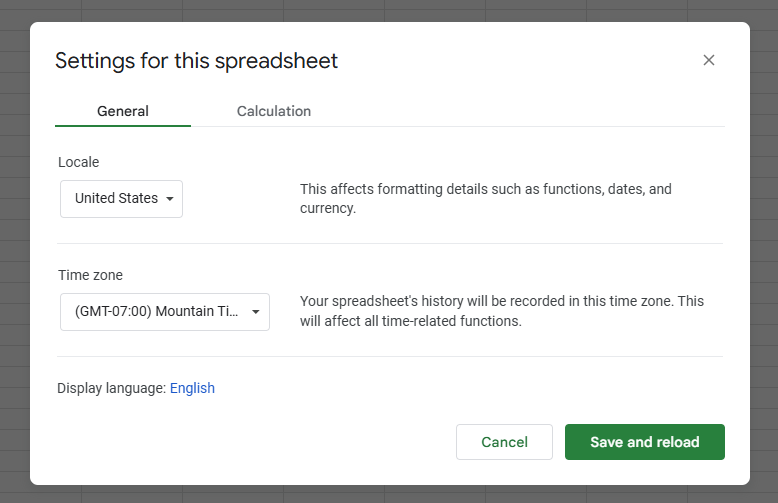Image resolution: width=778 pixels, height=503 pixels.
Task: Open the English display language link
Action: click(x=192, y=388)
